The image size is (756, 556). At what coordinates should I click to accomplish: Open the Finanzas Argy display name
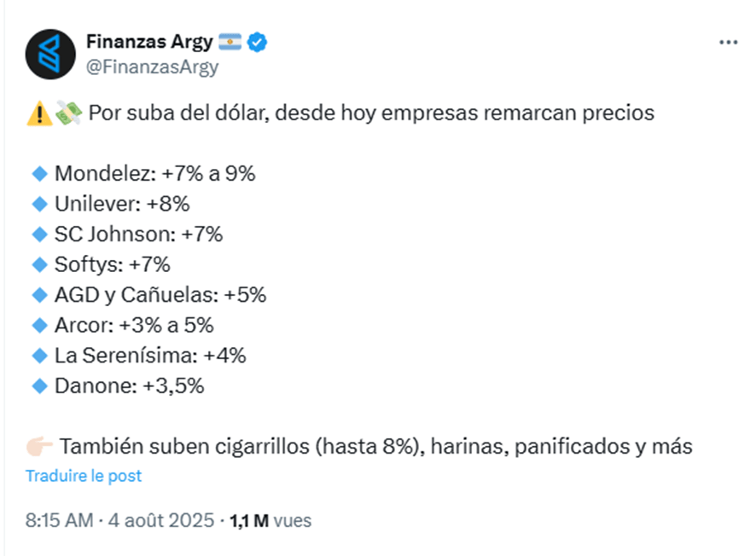point(149,42)
